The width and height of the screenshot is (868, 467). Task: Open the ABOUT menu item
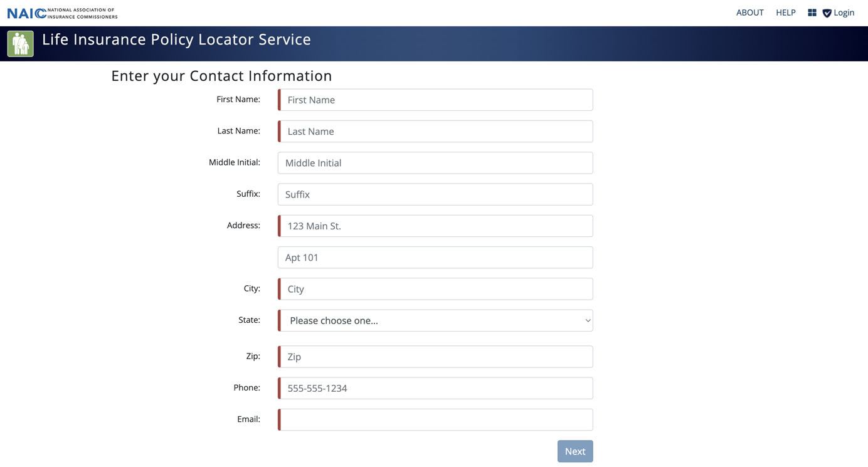tap(749, 13)
